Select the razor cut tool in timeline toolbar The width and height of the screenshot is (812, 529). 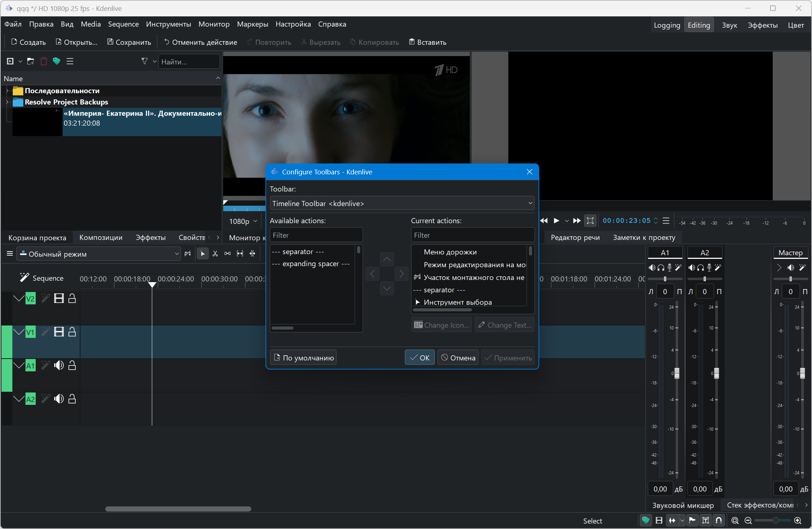215,254
